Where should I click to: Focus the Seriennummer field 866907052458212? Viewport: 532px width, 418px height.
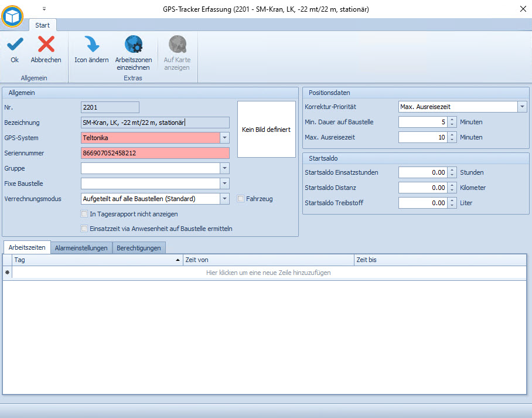(x=155, y=153)
